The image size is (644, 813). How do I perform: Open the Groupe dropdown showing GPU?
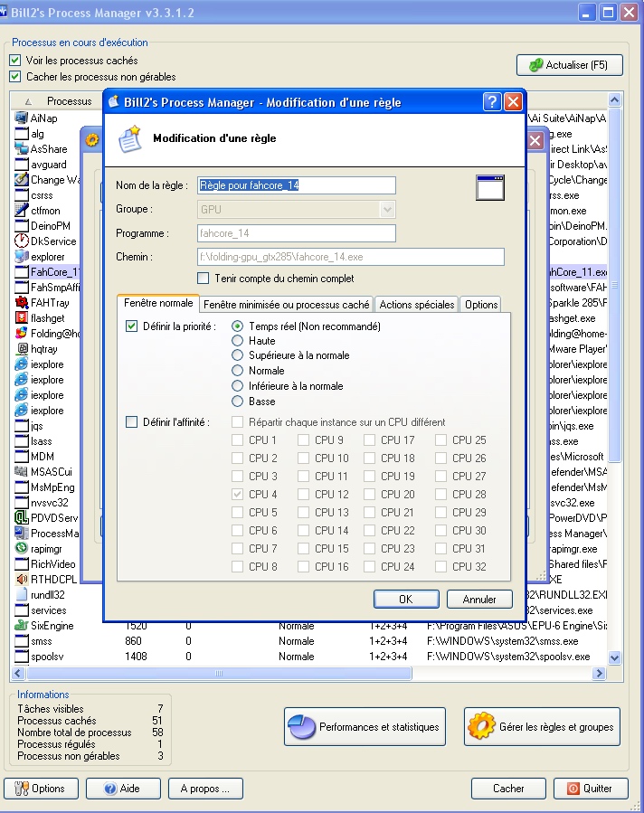point(387,209)
